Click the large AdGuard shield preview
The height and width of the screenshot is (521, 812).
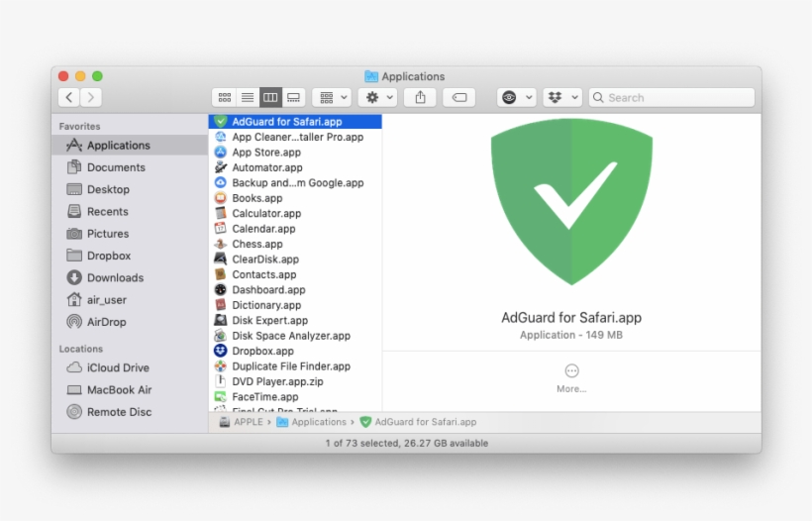pyautogui.click(x=571, y=202)
